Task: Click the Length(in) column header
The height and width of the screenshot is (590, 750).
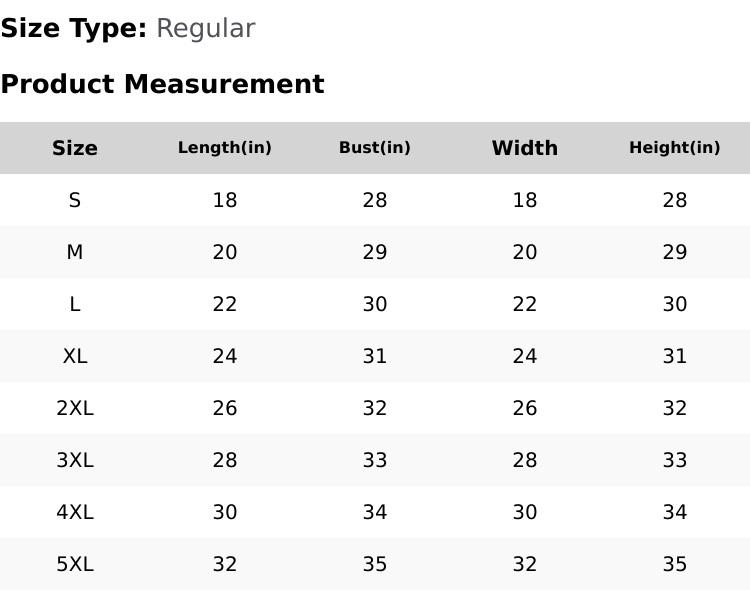Action: pyautogui.click(x=225, y=148)
